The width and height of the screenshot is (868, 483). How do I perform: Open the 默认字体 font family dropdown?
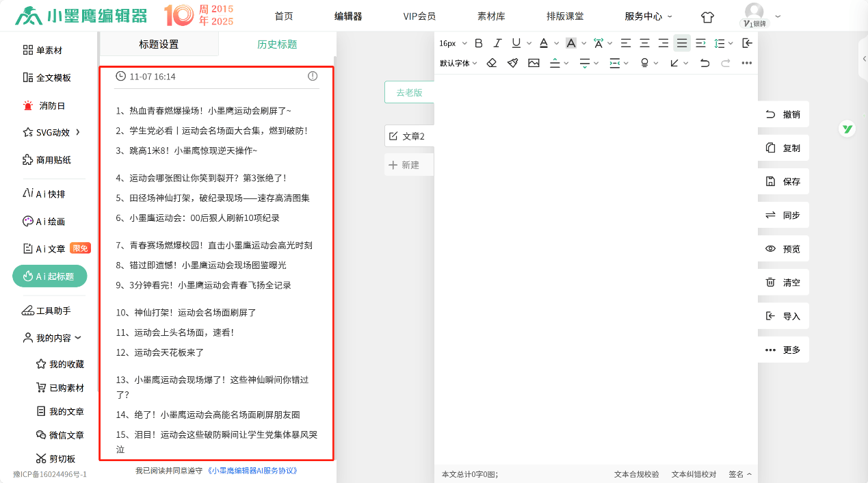(458, 63)
